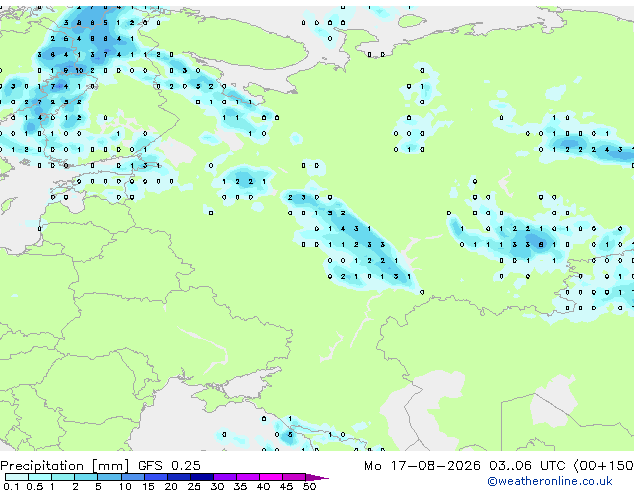This screenshot has width=634, height=490.
Task: Click the '10' precipitation value on the map
Action: point(79,70)
